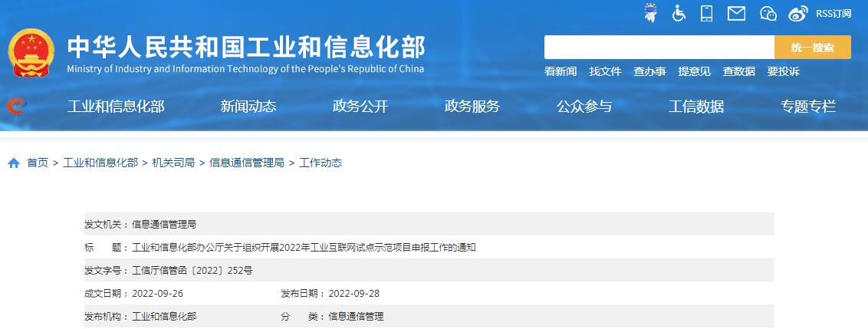Open the 查数据 quick link
This screenshot has height=329, width=868.
click(x=738, y=71)
